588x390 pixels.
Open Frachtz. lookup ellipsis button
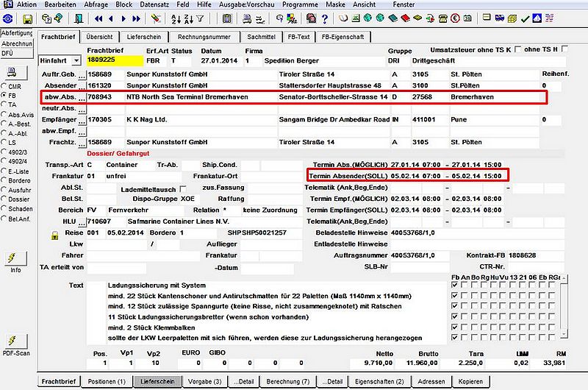pos(82,143)
